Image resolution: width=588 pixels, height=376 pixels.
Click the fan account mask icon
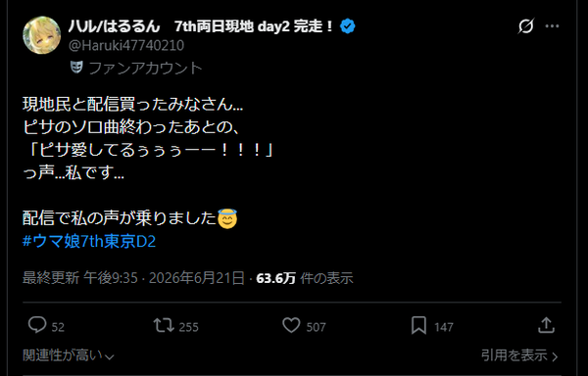(76, 68)
